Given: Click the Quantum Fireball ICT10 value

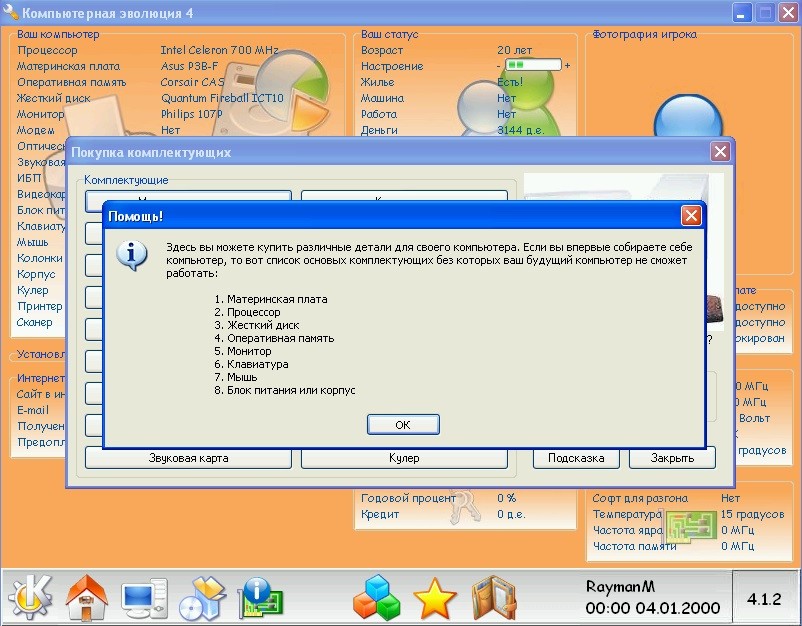Looking at the screenshot, I should tap(222, 98).
